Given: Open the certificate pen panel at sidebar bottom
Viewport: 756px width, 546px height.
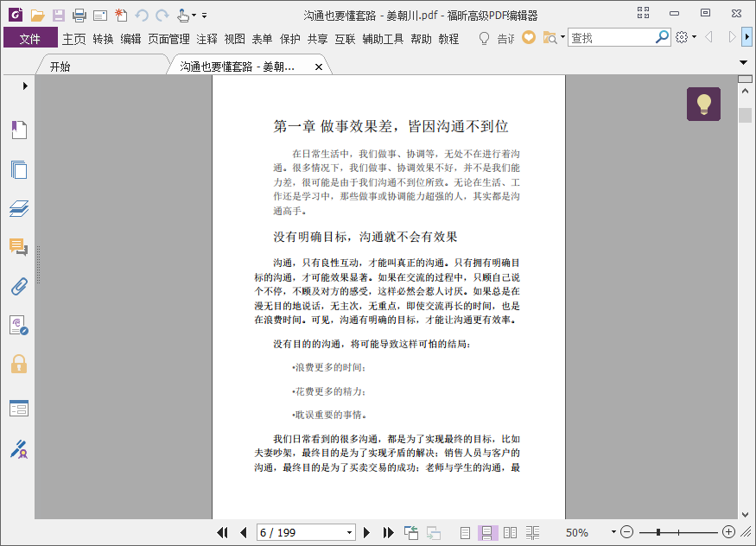Looking at the screenshot, I should coord(19,448).
